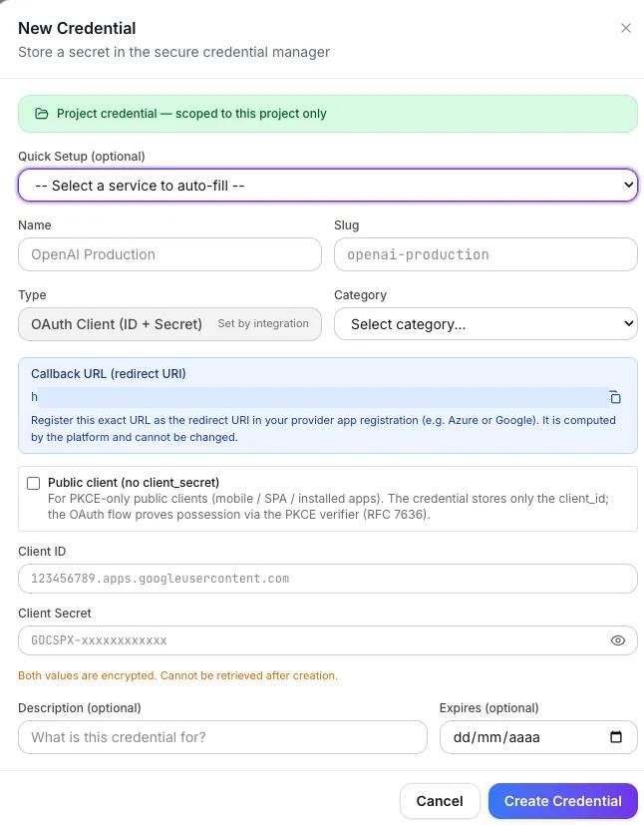The height and width of the screenshot is (825, 644).
Task: Click the OAuth Client Type field
Action: (x=169, y=324)
